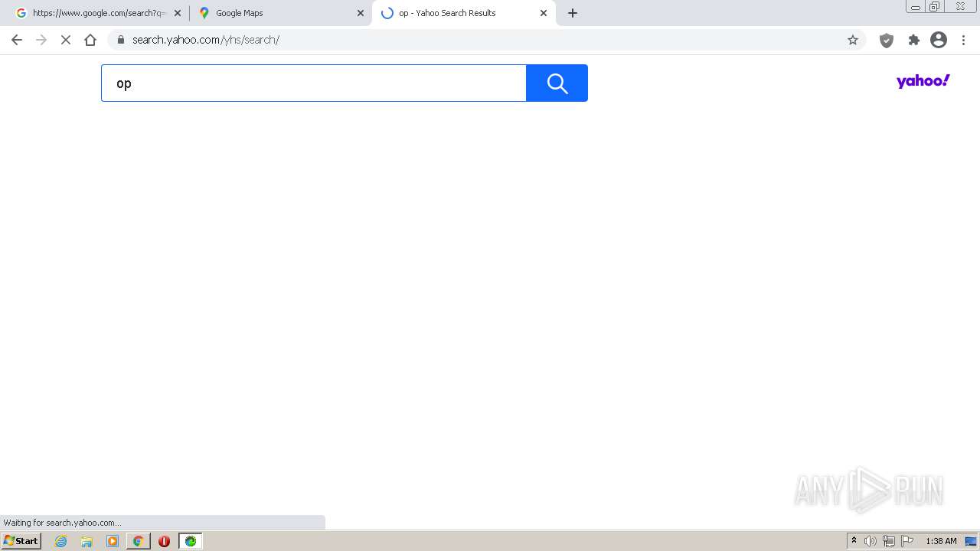The image size is (980, 551).
Task: Open the volume speaker tray icon
Action: (871, 541)
